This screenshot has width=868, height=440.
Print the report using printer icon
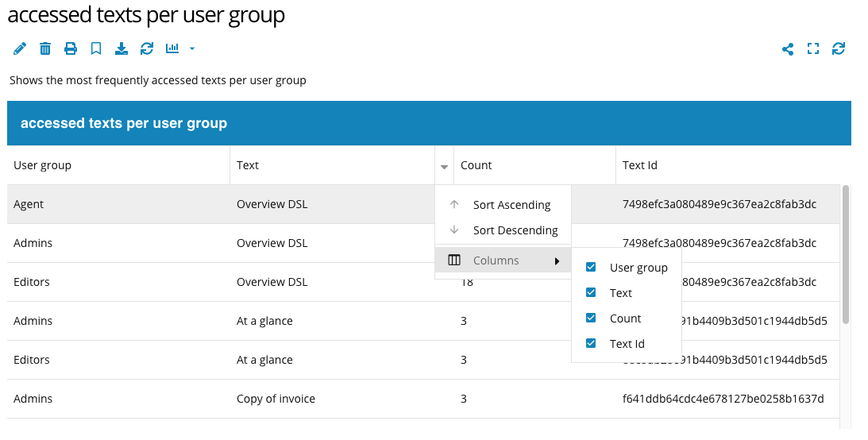point(71,48)
